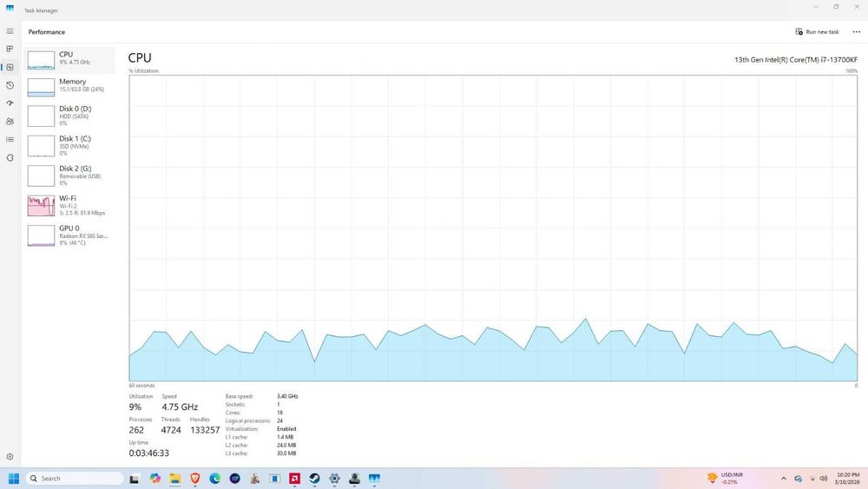
Task: Select Wi-Fi in the performance list
Action: pyautogui.click(x=69, y=206)
